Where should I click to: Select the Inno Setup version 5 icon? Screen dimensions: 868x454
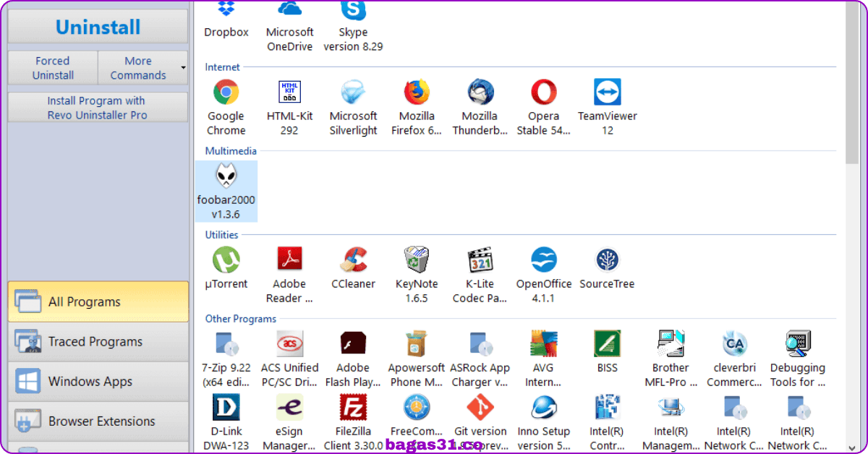click(543, 408)
